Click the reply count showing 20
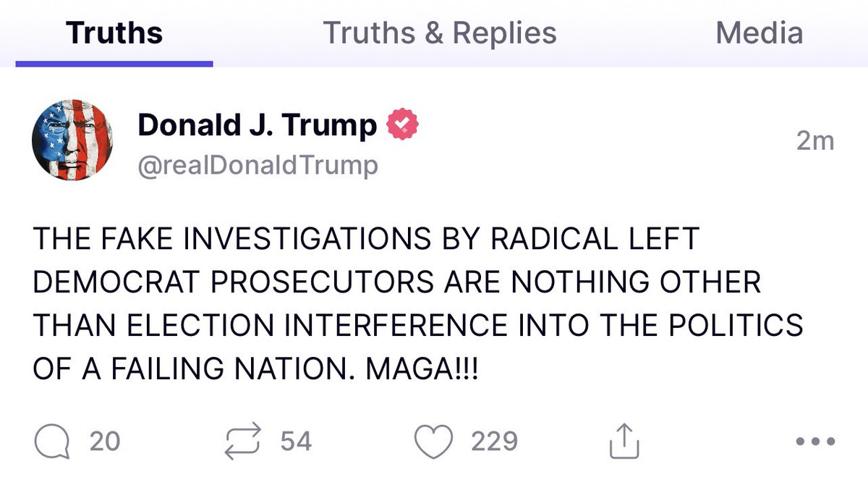Screen dimensions: 868x485 pyautogui.click(x=105, y=441)
